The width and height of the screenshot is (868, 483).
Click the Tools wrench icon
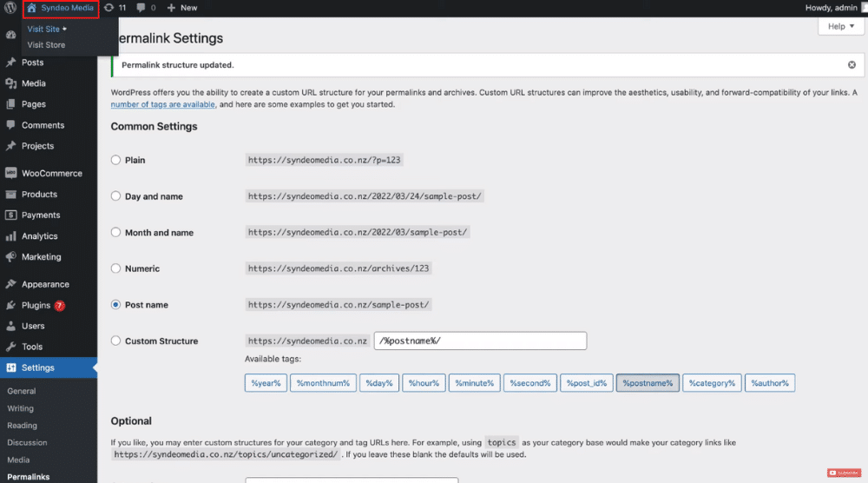(10, 347)
